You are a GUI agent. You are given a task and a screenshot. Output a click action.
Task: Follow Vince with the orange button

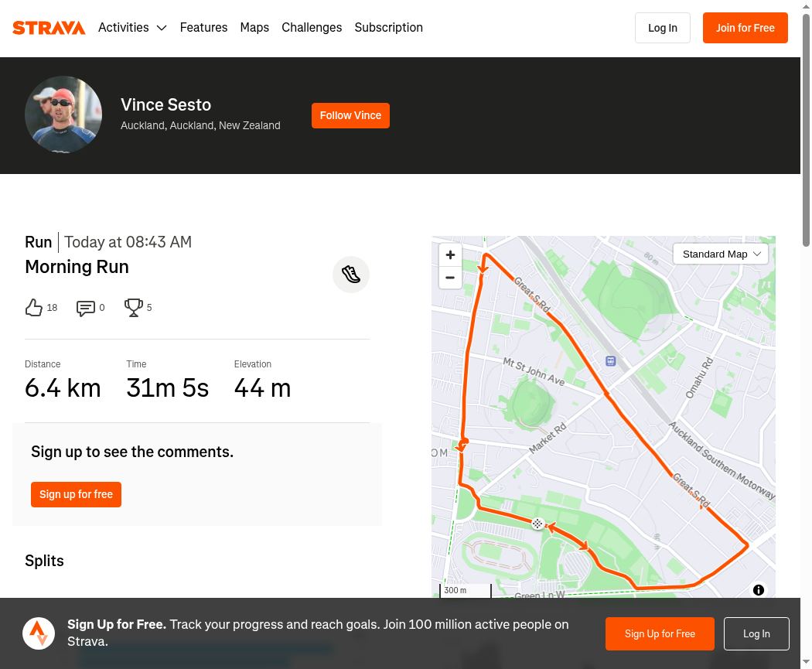350,115
